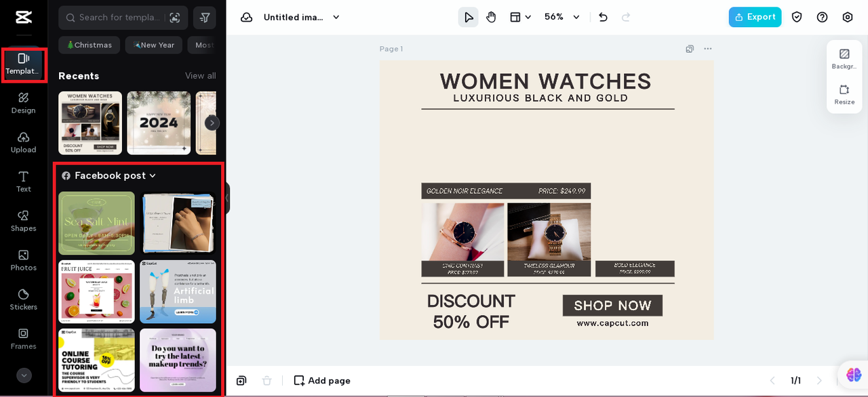
Task: Select the DISCOUNT 50% OFF text
Action: click(471, 312)
